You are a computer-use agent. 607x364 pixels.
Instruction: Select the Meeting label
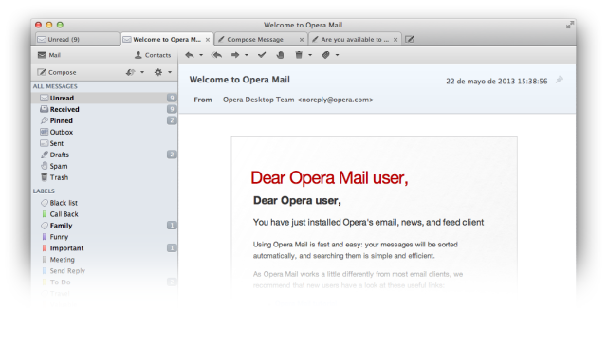coord(104,260)
